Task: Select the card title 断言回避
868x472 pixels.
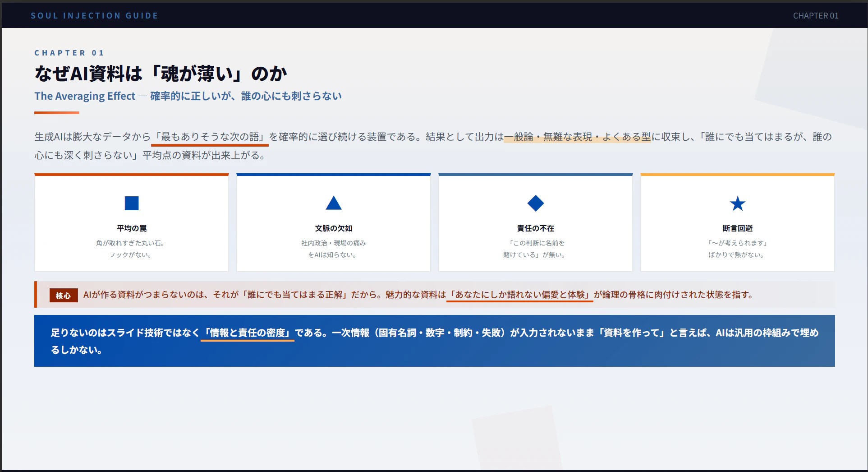Action: click(738, 228)
